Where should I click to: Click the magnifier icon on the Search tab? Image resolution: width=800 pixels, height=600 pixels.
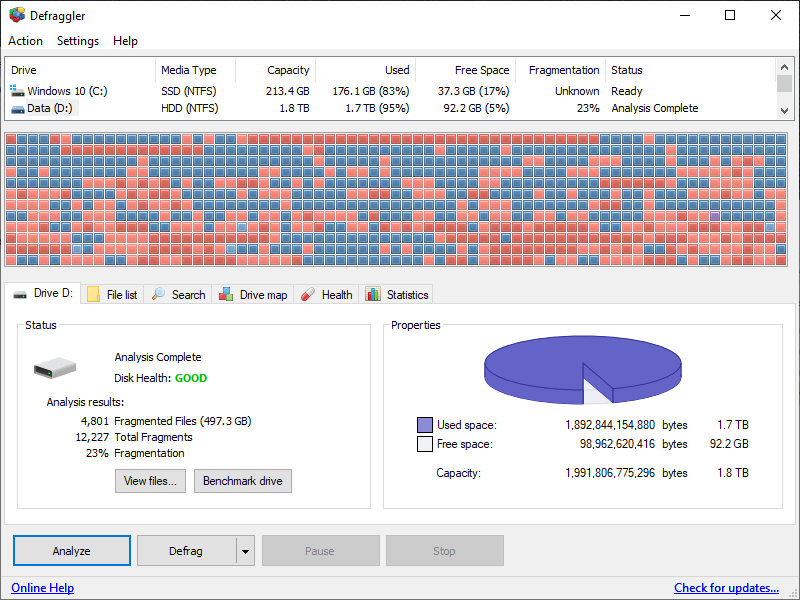coord(160,294)
